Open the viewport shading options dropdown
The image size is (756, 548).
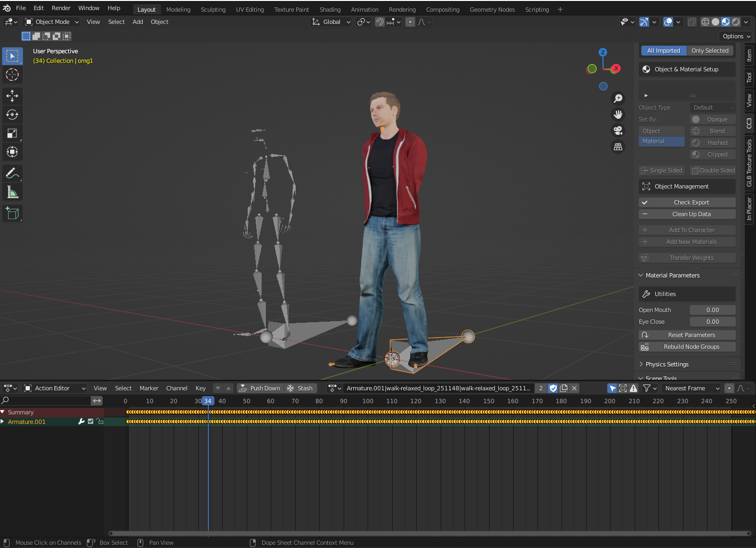pyautogui.click(x=746, y=22)
